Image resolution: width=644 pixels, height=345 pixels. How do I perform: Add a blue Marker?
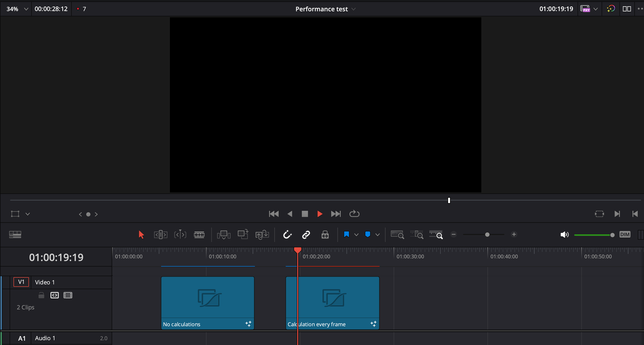(367, 234)
